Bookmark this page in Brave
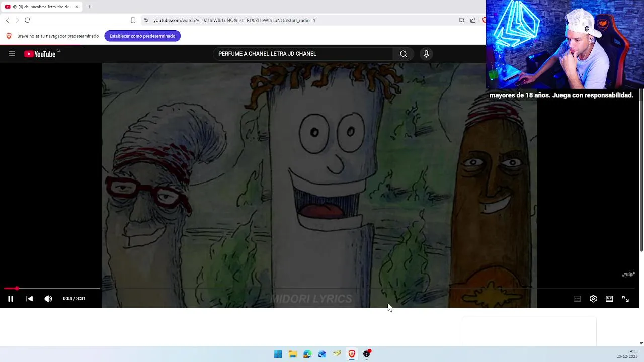 coord(133,20)
